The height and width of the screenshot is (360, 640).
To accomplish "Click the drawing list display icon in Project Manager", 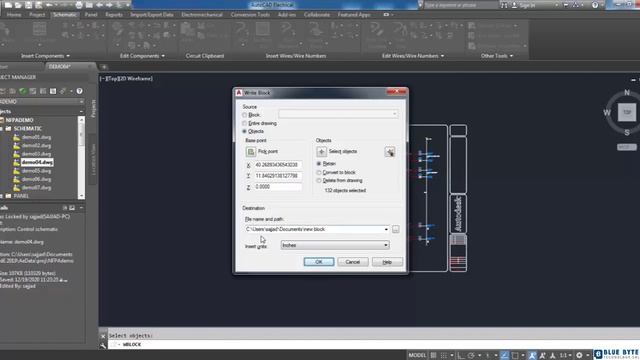I will pyautogui.click(x=53, y=91).
